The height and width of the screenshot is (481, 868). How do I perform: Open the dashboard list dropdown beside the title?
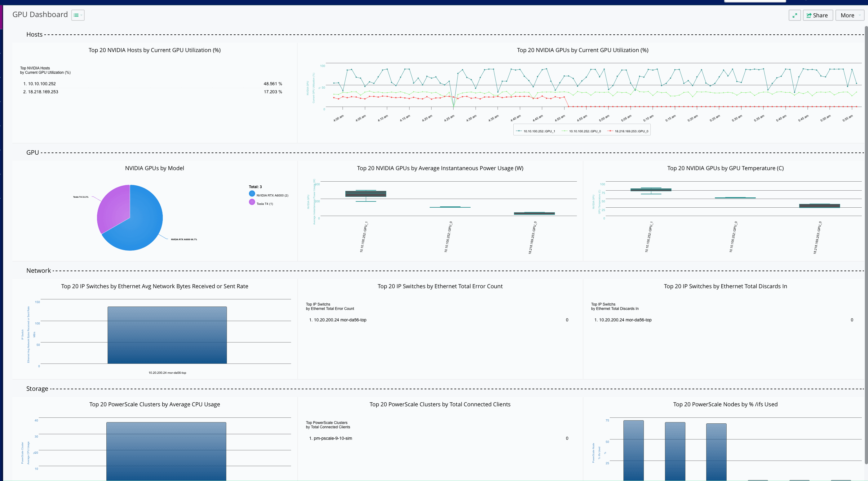tap(78, 15)
